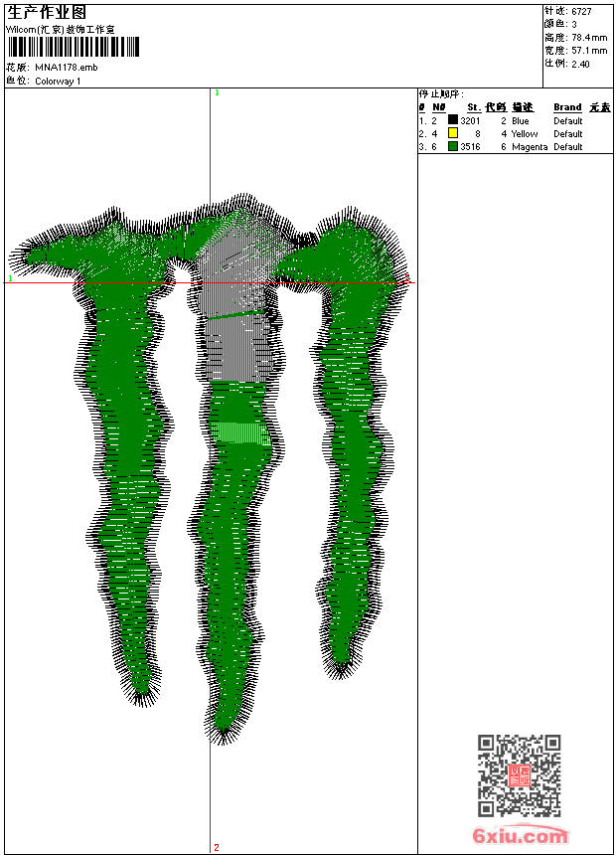Click the colors count value 3

pyautogui.click(x=574, y=24)
